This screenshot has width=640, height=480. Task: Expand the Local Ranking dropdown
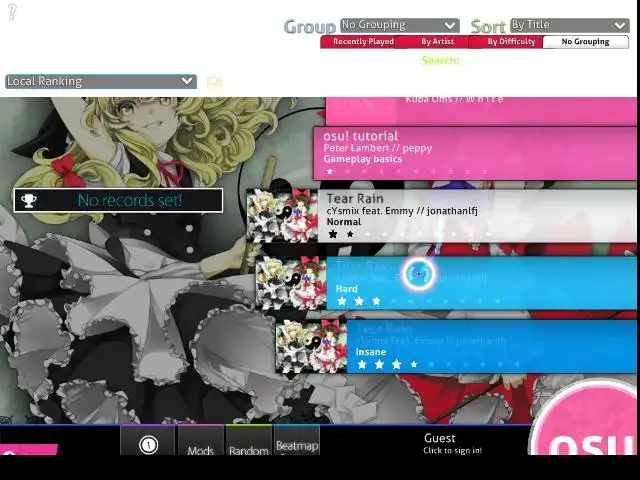tap(101, 81)
